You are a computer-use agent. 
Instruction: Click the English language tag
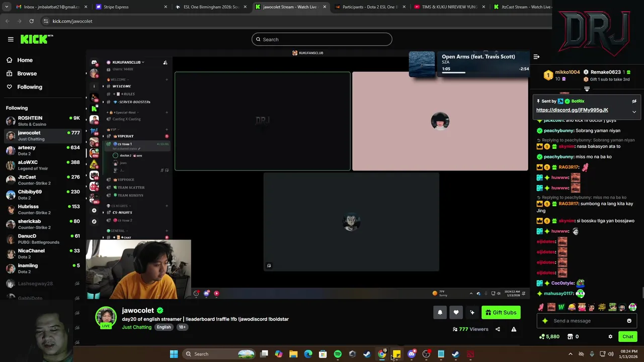click(164, 327)
